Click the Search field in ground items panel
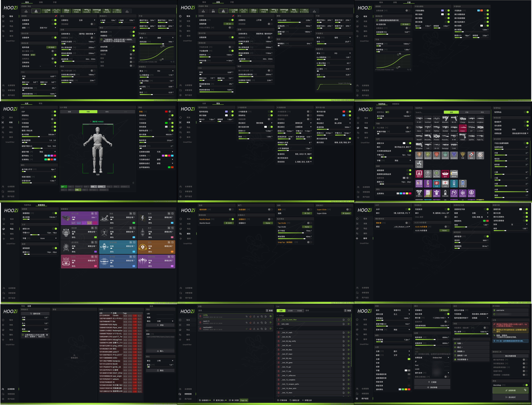This screenshot has width=532, height=405. coord(429,112)
